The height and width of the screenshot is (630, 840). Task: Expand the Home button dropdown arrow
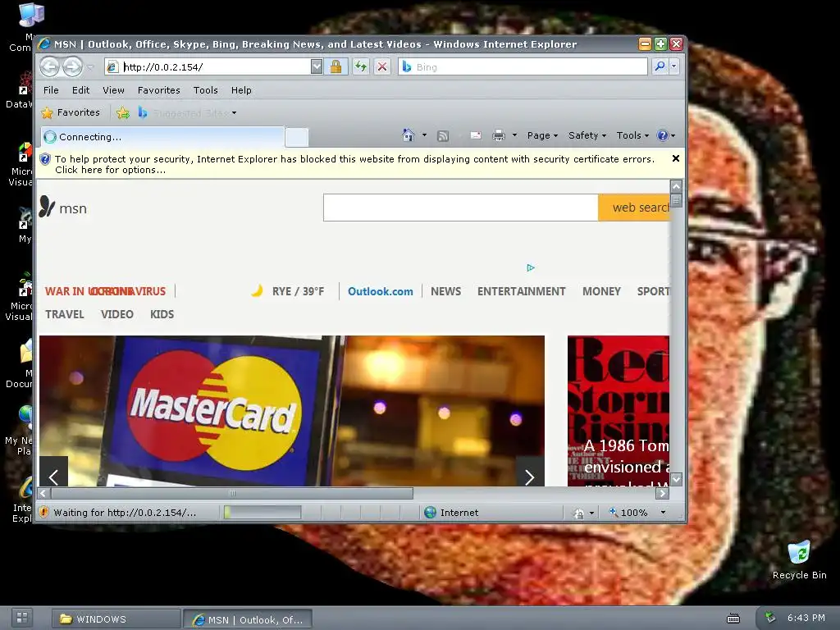click(x=424, y=135)
